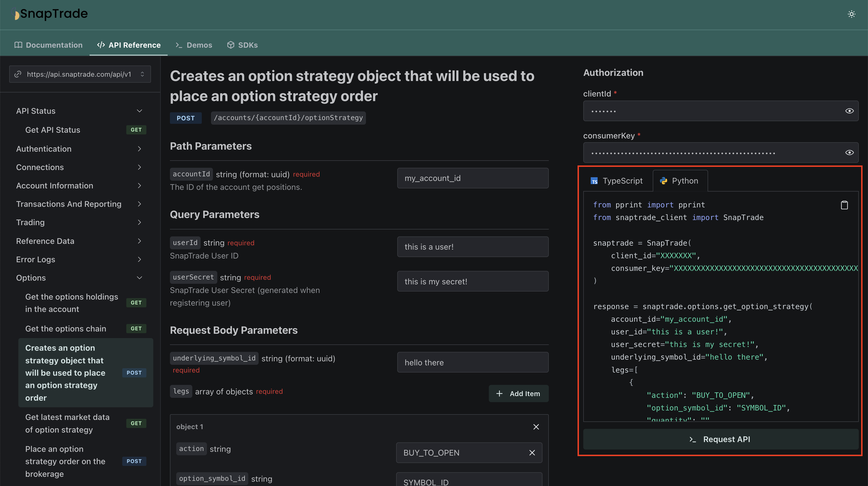Click the POST method badge in heading
868x486 pixels.
coord(186,118)
